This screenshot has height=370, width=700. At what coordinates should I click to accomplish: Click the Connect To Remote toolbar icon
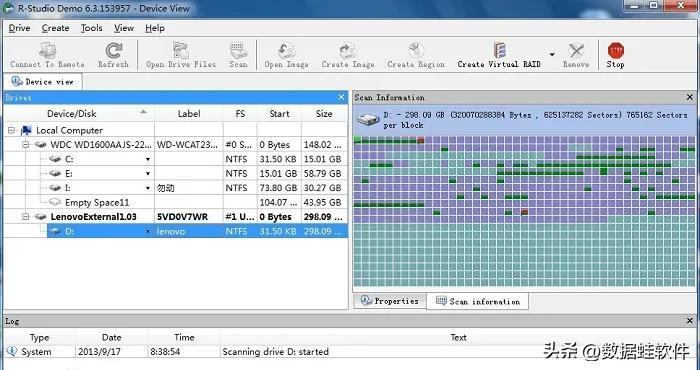47,55
